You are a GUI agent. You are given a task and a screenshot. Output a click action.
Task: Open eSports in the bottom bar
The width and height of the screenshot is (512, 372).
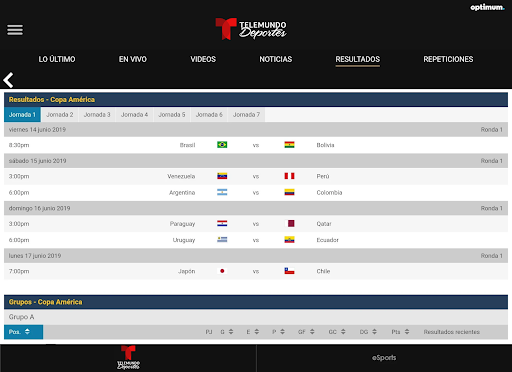[x=384, y=358]
